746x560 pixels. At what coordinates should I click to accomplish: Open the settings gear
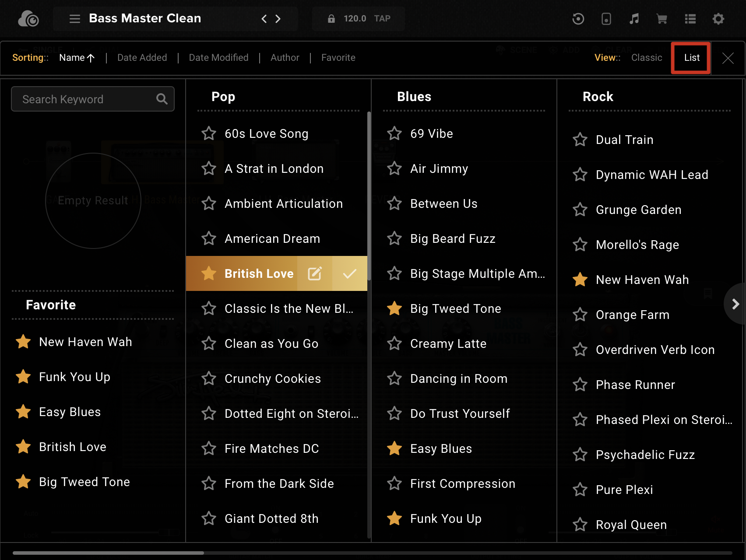(x=718, y=19)
